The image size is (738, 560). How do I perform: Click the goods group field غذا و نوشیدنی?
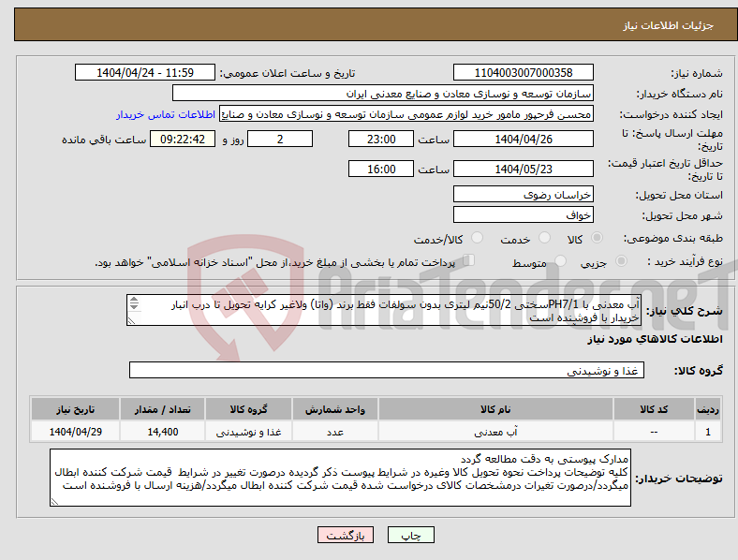pyautogui.click(x=387, y=370)
